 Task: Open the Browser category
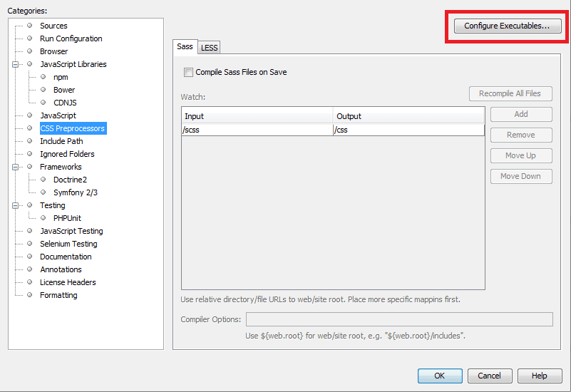click(x=54, y=51)
